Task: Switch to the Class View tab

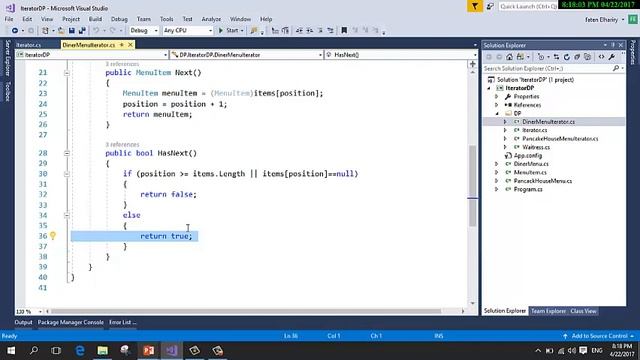Action: tap(583, 311)
